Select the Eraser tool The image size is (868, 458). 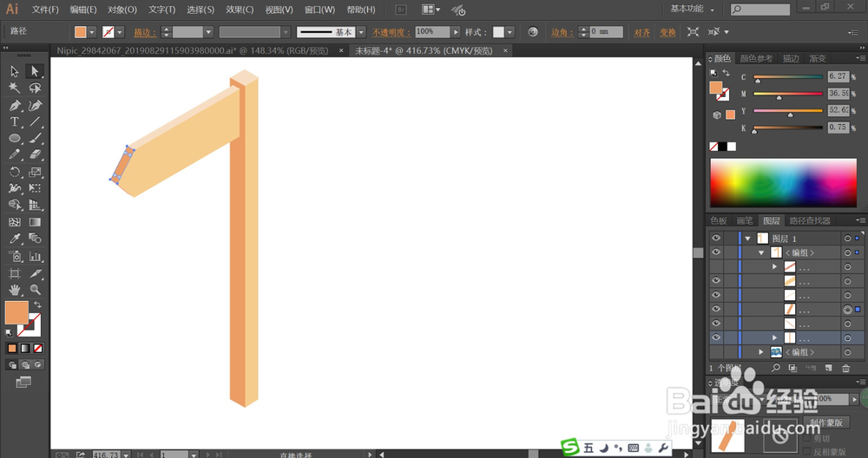(35, 155)
